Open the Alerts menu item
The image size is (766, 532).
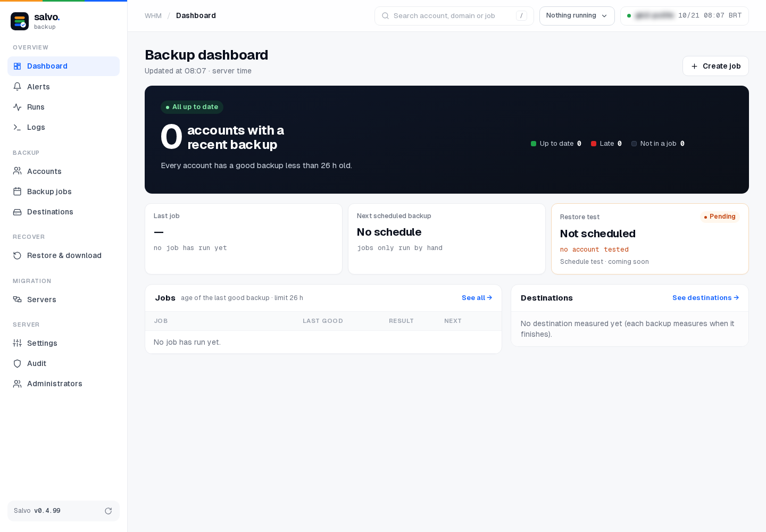tap(63, 87)
